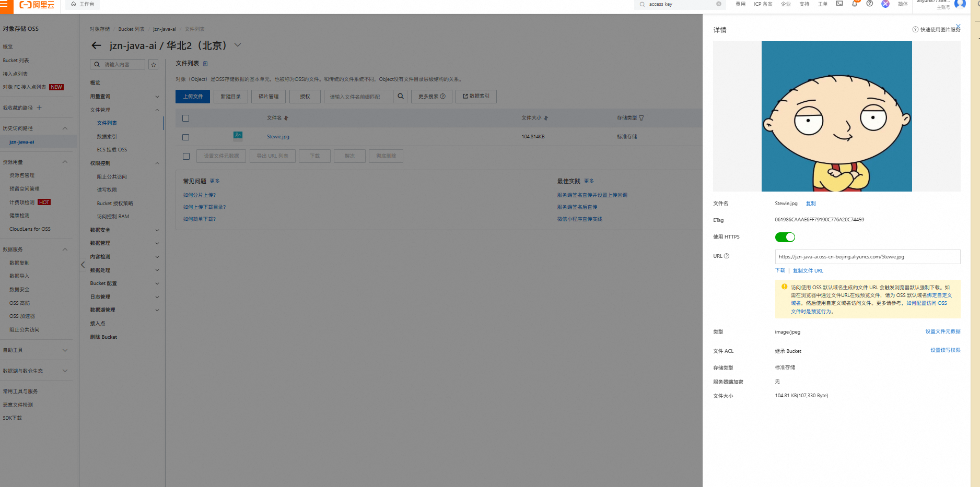Image resolution: width=980 pixels, height=487 pixels.
Task: Disable the 使用 HTTPS switch
Action: coord(785,237)
